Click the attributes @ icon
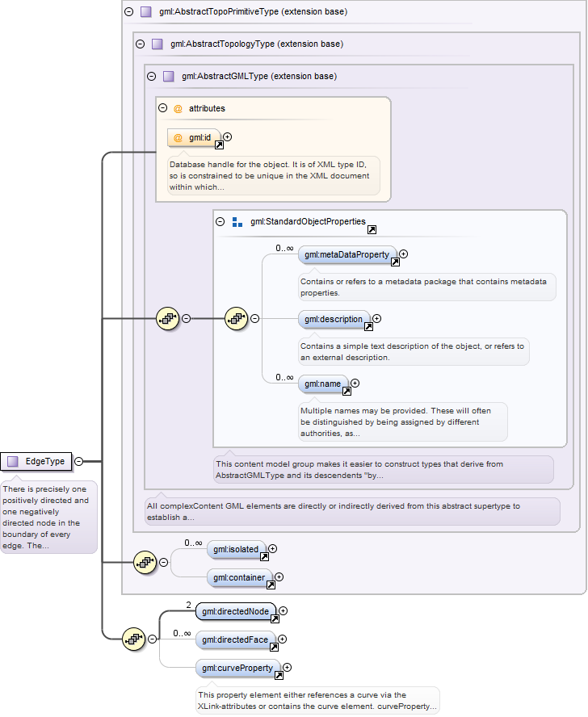588x717 pixels. 178,109
